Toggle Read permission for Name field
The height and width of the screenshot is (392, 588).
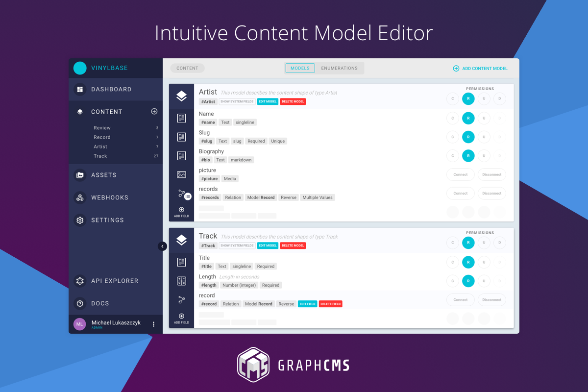[x=468, y=118]
